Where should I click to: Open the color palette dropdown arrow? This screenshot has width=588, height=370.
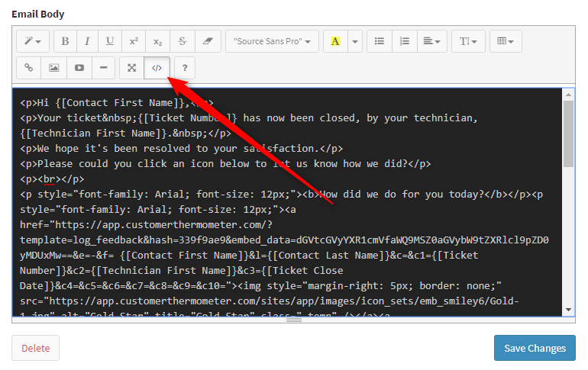355,41
